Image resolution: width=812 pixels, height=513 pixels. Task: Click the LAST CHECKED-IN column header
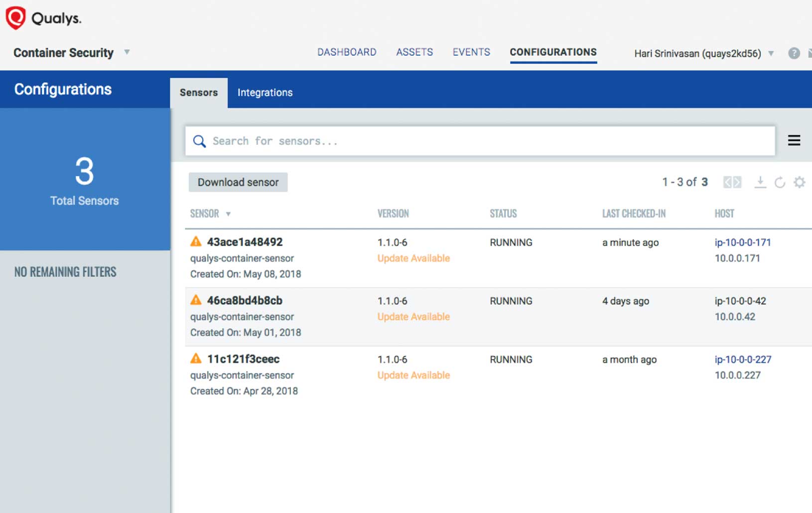tap(634, 214)
